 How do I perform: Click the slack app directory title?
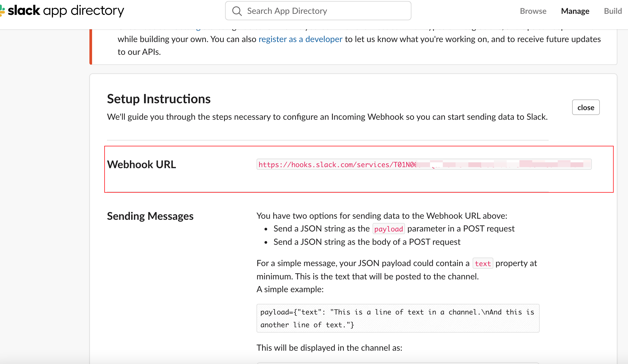[x=66, y=11]
